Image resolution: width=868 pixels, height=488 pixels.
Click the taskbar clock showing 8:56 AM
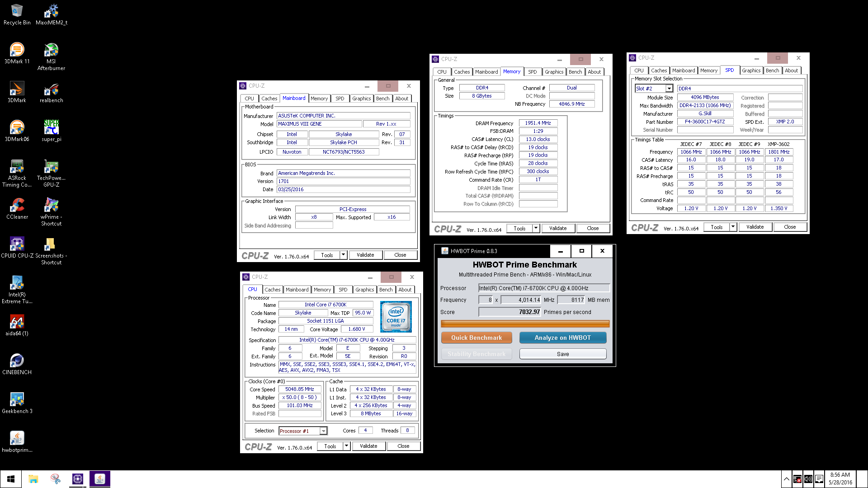coord(840,479)
